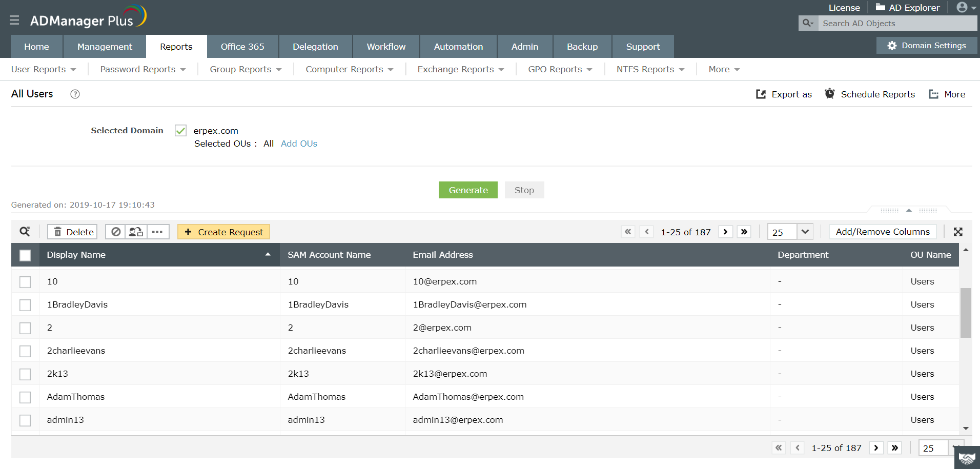This screenshot has height=469, width=980.
Task: Switch to the Workflow tab
Action: point(385,46)
